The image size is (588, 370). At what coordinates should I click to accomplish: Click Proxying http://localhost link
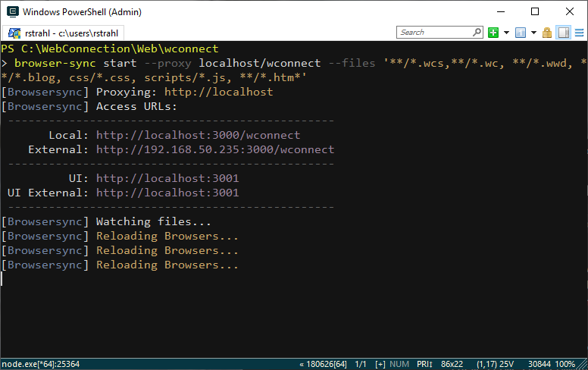(219, 92)
